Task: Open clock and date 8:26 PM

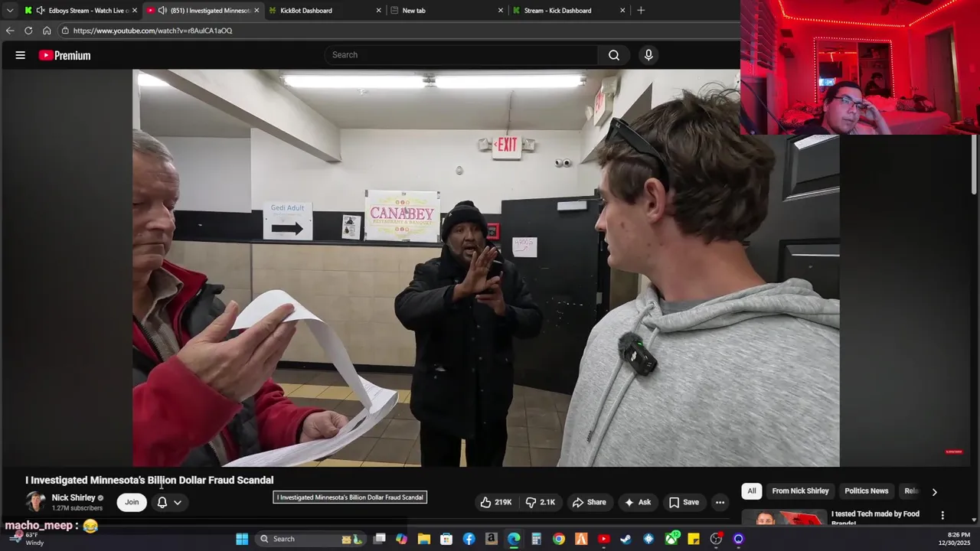Action: 959,539
